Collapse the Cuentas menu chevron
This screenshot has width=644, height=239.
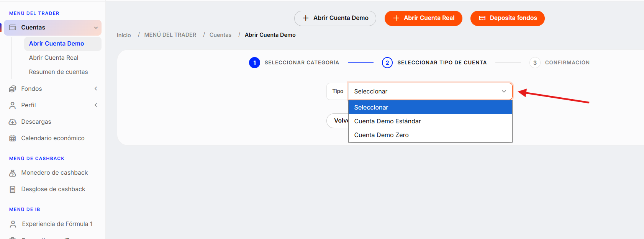click(96, 28)
